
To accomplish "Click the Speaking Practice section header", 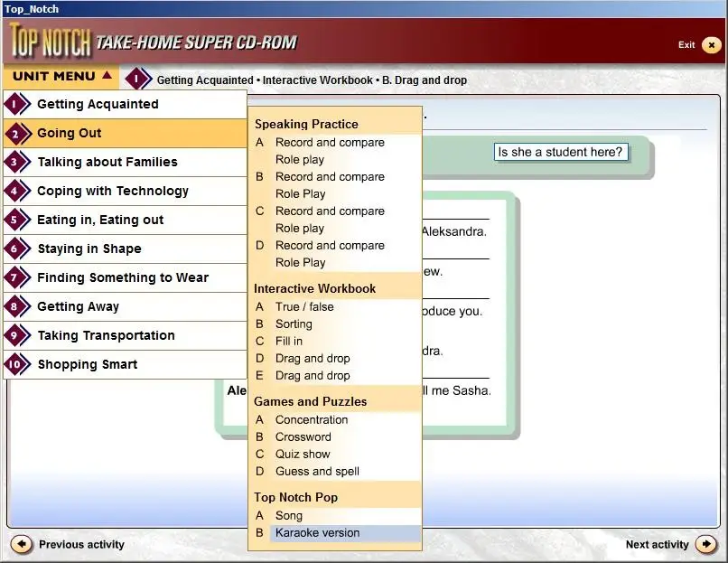I will [306, 124].
